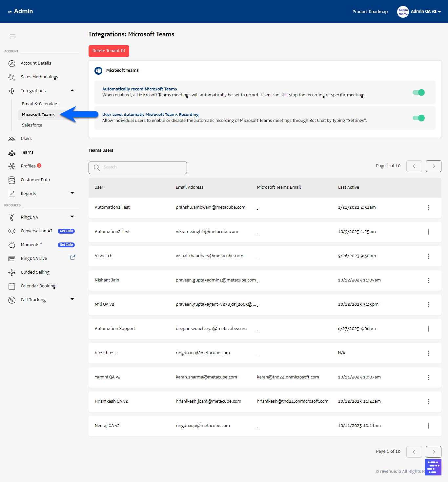Open row menu for Neeraj QA v2
This screenshot has width=448, height=482.
[429, 426]
